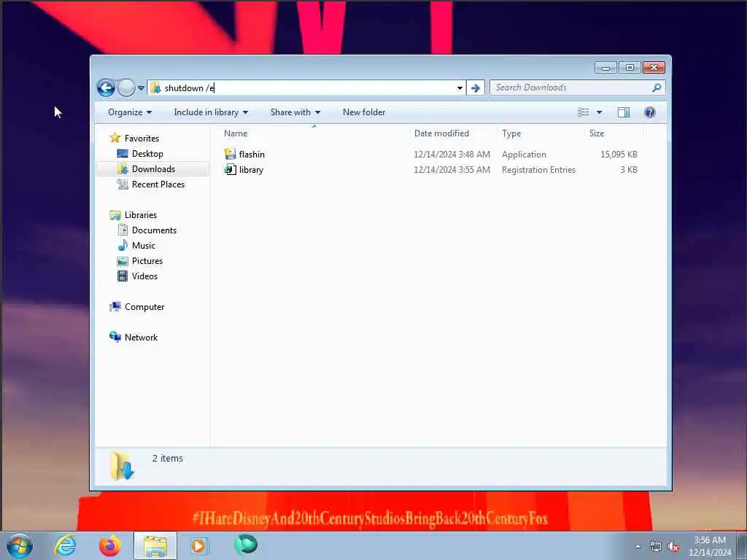747x560 pixels.
Task: Select the flashin application file
Action: (252, 155)
